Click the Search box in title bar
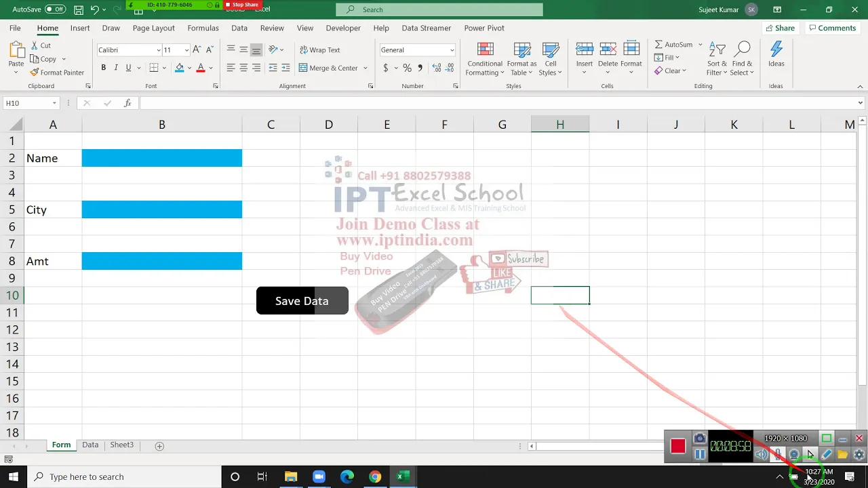 439,9
